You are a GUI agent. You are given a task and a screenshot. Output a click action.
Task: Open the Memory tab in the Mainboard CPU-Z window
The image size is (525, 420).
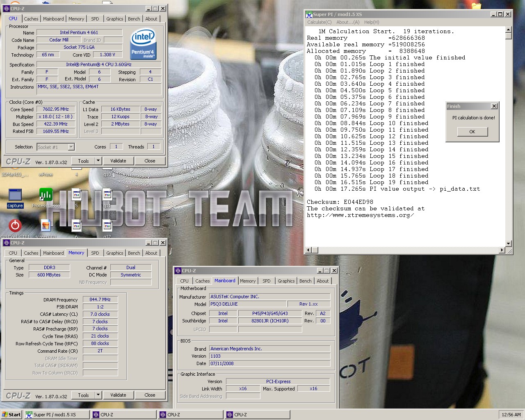pyautogui.click(x=248, y=281)
